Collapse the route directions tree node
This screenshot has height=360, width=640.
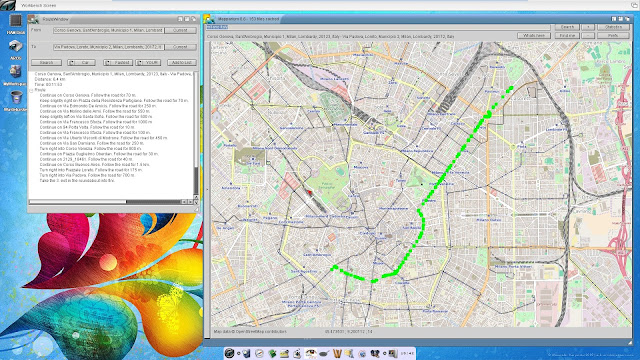[31, 90]
